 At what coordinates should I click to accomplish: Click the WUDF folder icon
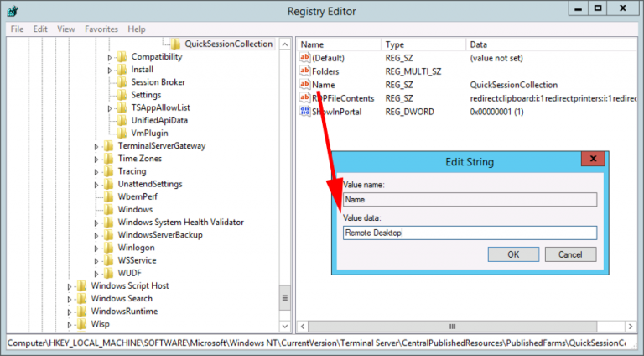(108, 274)
